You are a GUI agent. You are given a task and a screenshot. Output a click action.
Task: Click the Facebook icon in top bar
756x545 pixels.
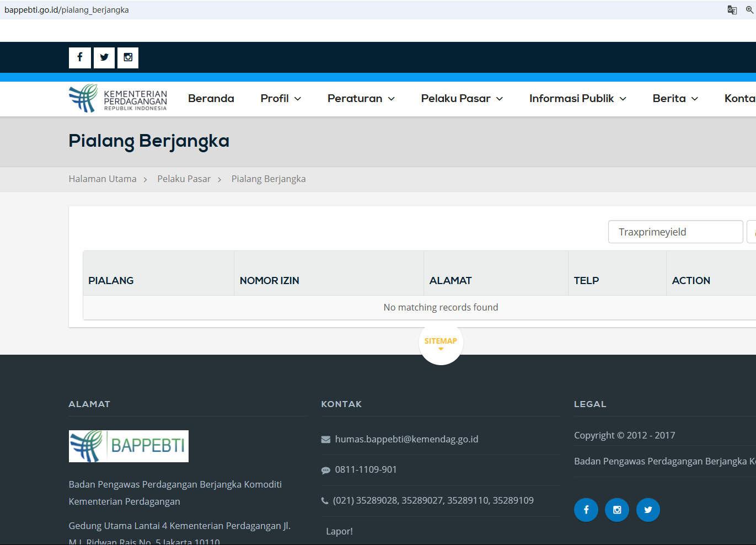(80, 57)
